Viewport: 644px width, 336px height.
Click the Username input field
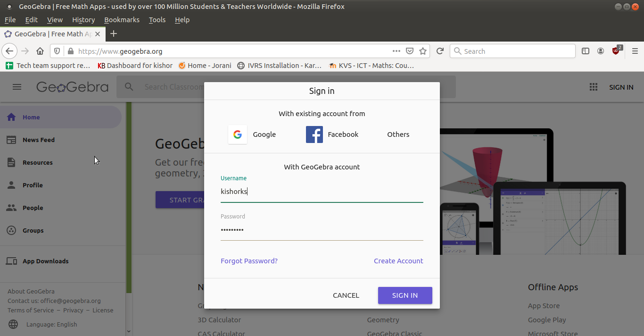[322, 192]
